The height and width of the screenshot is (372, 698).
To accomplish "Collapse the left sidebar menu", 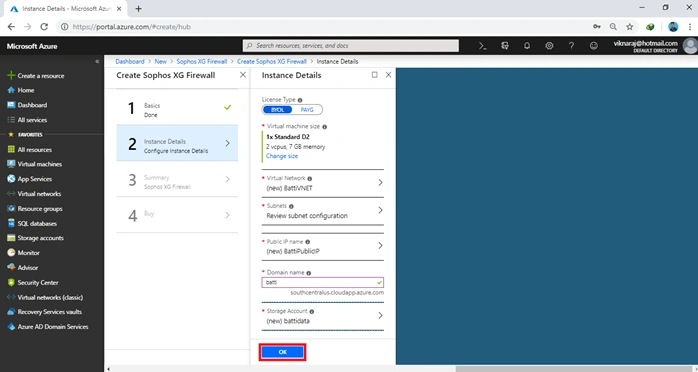I will tap(97, 61).
